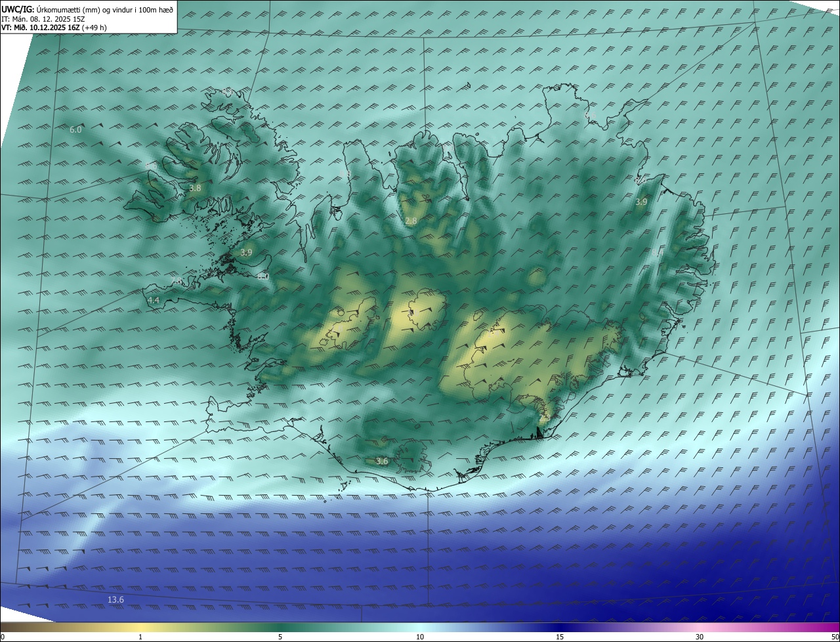
Task: Select the 3.8 value label in the Westfjords
Action: (x=195, y=188)
